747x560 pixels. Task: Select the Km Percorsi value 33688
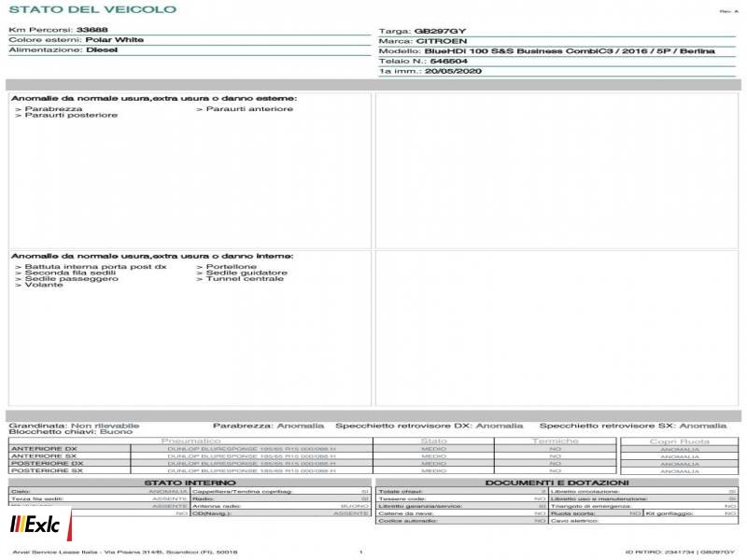pos(92,30)
